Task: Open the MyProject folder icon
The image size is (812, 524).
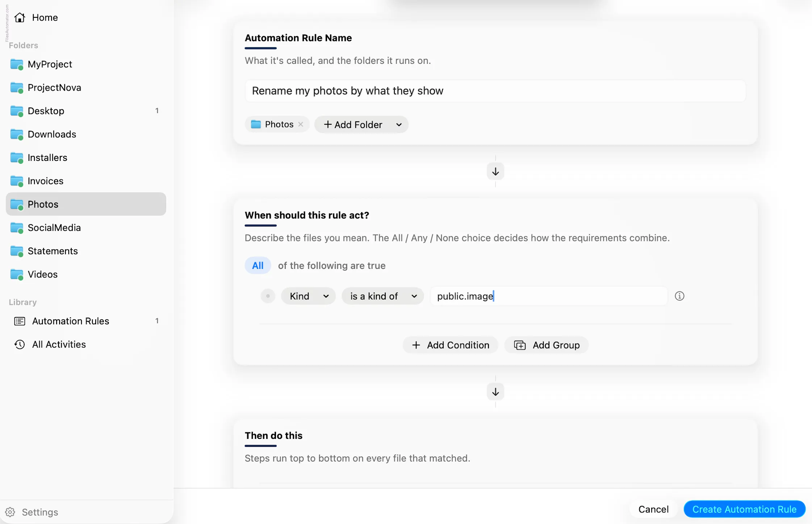Action: pos(17,65)
